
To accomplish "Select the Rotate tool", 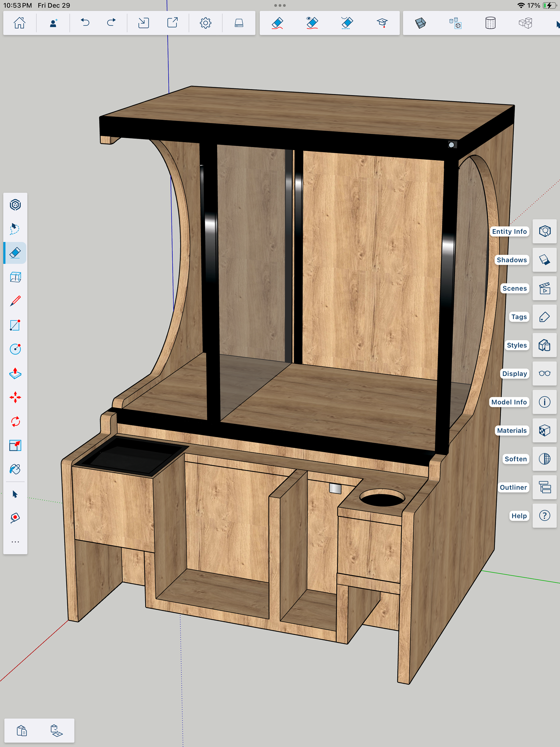I will point(15,421).
